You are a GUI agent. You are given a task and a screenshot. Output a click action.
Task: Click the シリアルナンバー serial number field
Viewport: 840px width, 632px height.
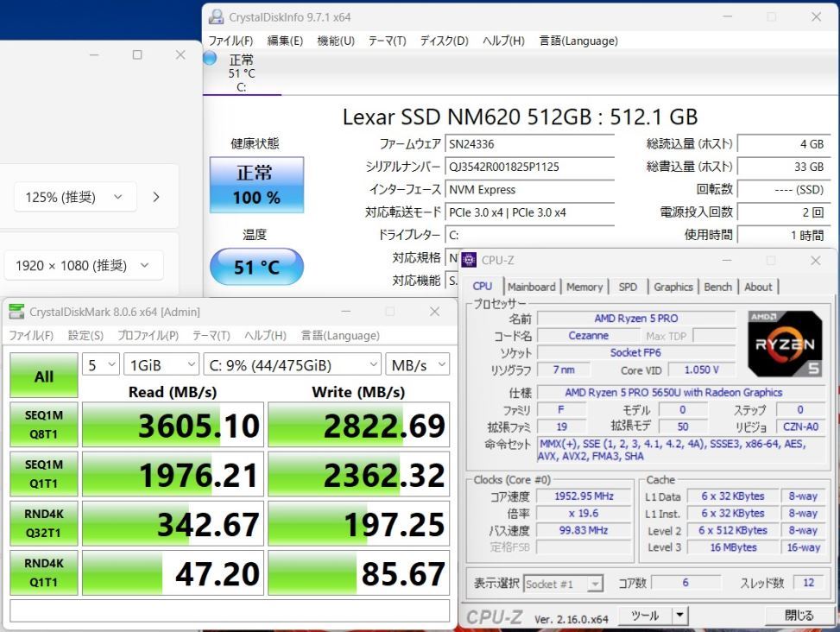(x=528, y=167)
